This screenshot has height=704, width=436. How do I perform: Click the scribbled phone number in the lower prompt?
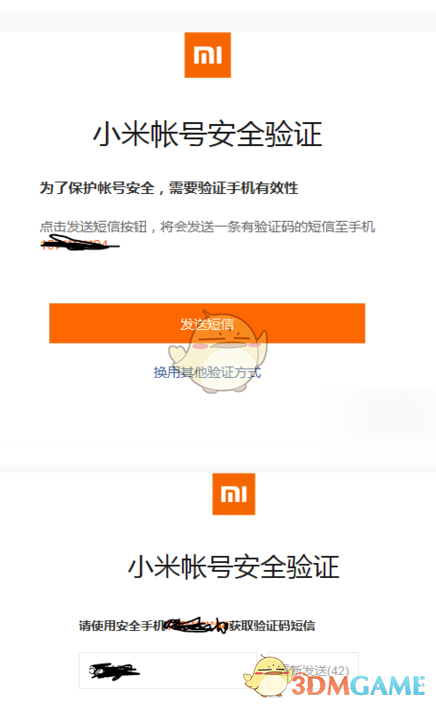(197, 625)
